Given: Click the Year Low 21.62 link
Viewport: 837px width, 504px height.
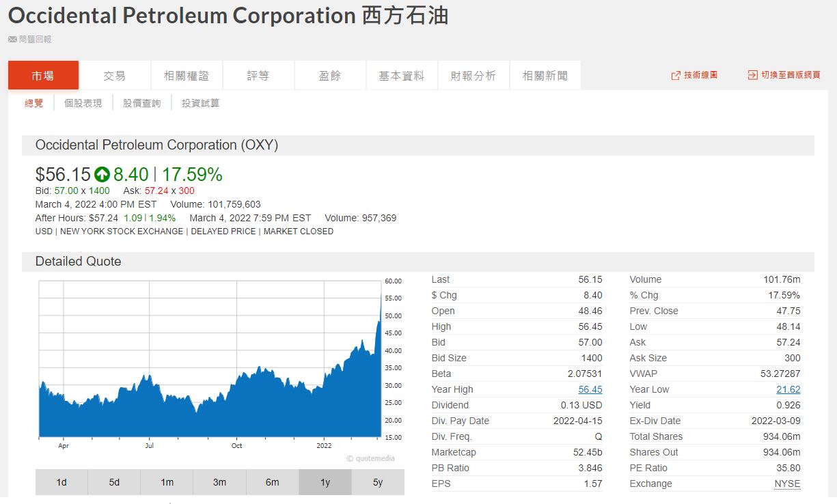Looking at the screenshot, I should pyautogui.click(x=788, y=389).
